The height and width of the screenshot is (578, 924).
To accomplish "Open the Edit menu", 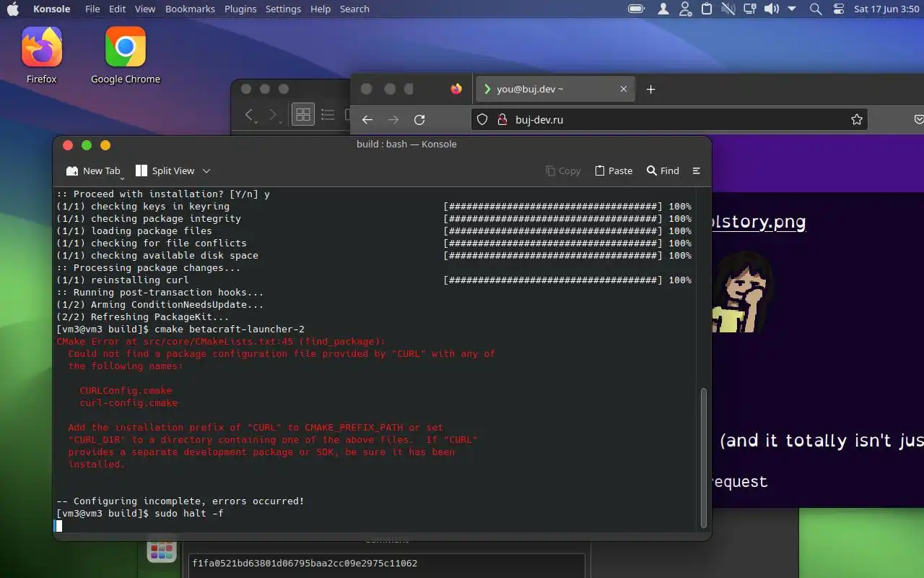I will (118, 9).
